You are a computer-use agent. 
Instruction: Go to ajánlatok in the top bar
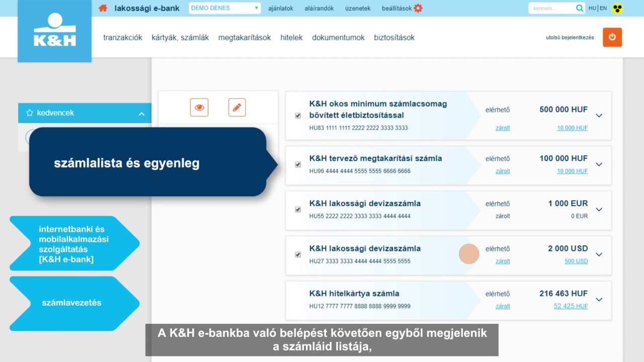[281, 9]
